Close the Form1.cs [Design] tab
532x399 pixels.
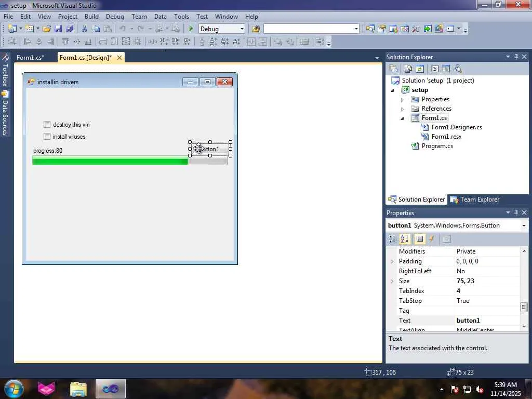point(119,58)
